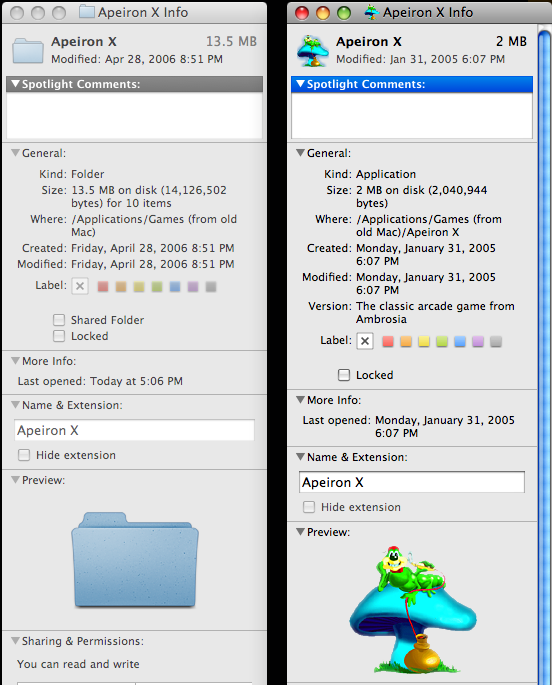Collapse General section in folder Info window
The height and width of the screenshot is (685, 552).
tap(15, 153)
